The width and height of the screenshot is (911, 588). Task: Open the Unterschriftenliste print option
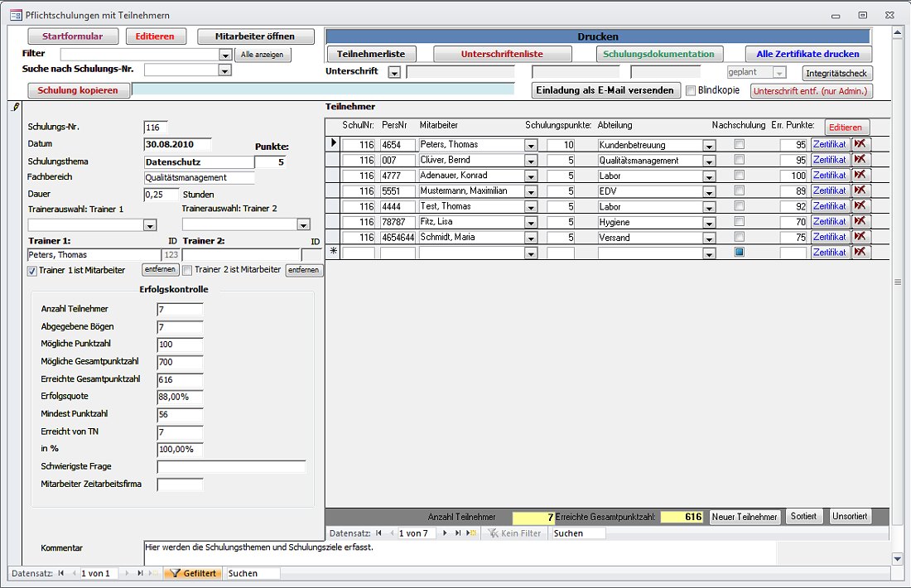[503, 54]
